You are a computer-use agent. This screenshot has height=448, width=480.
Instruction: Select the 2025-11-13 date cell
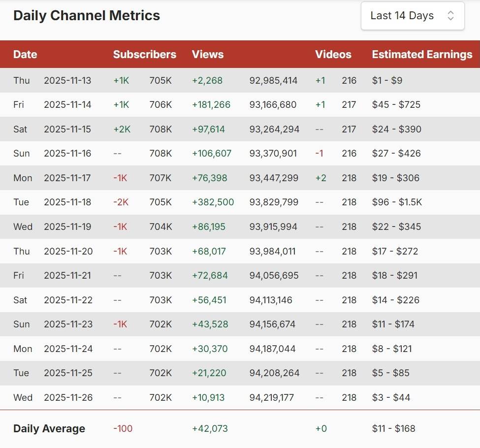tap(67, 80)
